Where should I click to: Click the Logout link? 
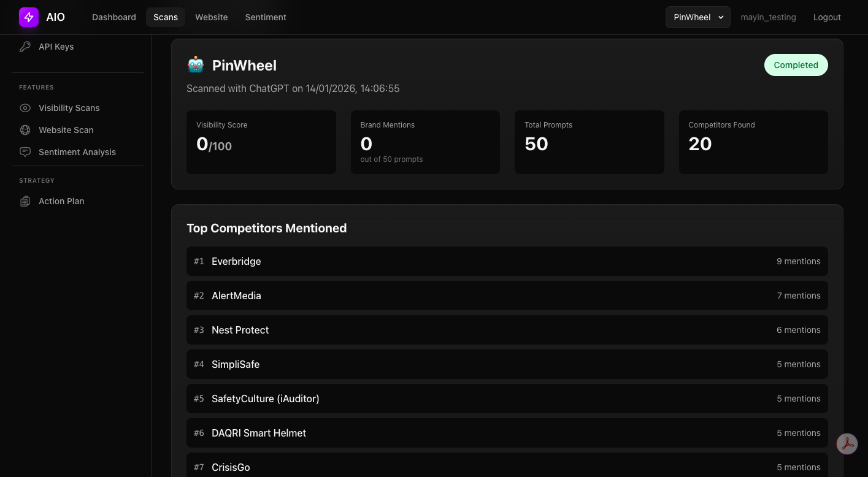tap(827, 17)
